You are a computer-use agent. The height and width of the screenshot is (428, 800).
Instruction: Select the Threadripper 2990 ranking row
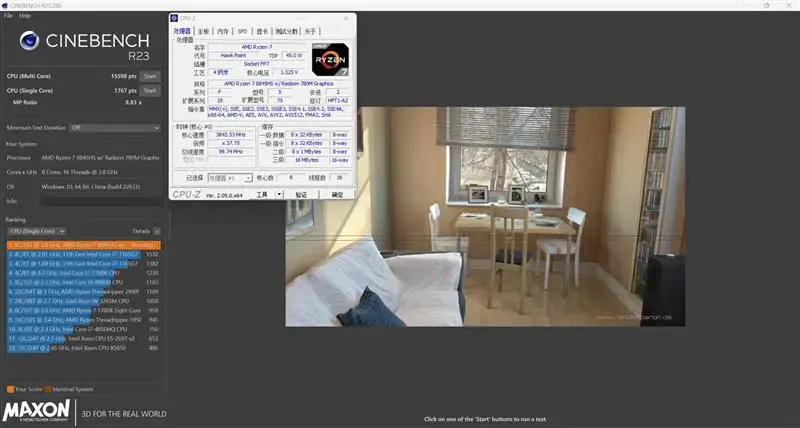(x=84, y=292)
